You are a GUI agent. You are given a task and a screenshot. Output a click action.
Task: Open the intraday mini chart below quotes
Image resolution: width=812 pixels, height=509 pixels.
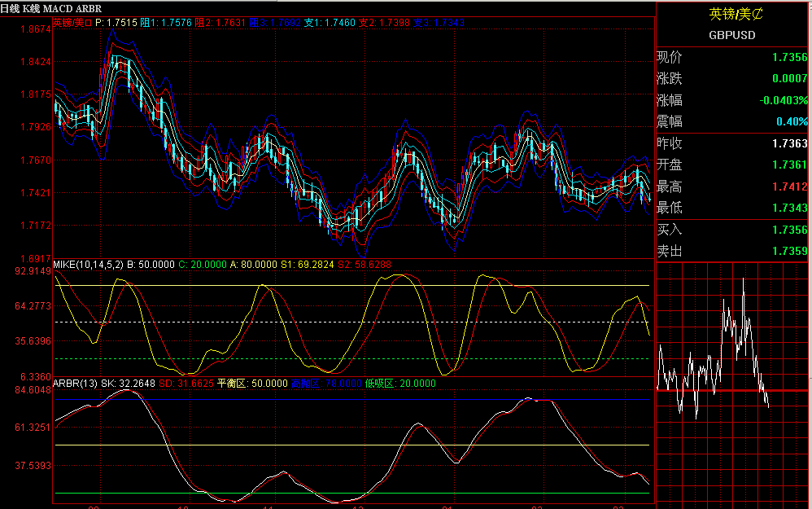tap(732, 383)
